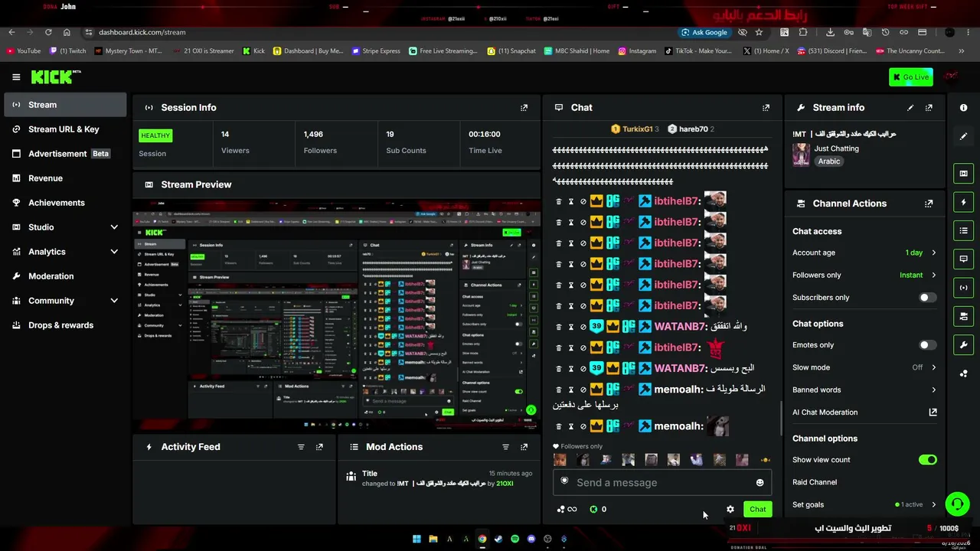Viewport: 980px width, 551px height.
Task: Click the Send a message input
Action: click(x=662, y=483)
